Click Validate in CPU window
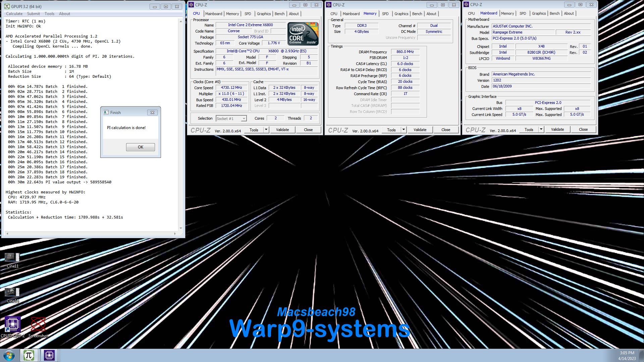 pos(282,130)
